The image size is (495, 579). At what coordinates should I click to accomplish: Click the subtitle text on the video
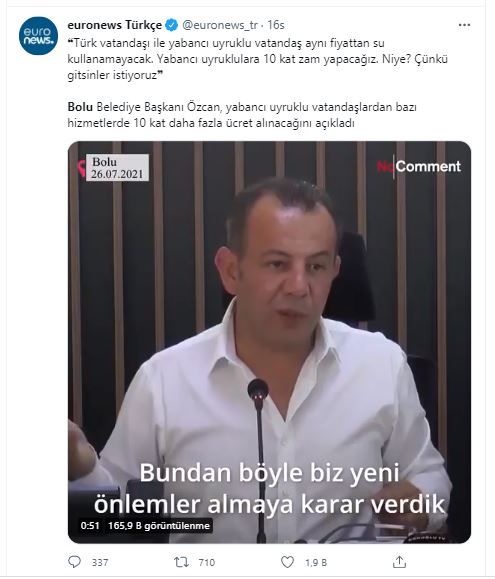pyautogui.click(x=269, y=488)
